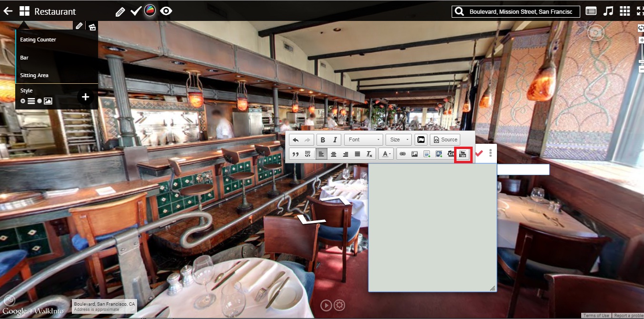Open the settings gear at the bottom
Screen dimensions: 644x319
339,305
